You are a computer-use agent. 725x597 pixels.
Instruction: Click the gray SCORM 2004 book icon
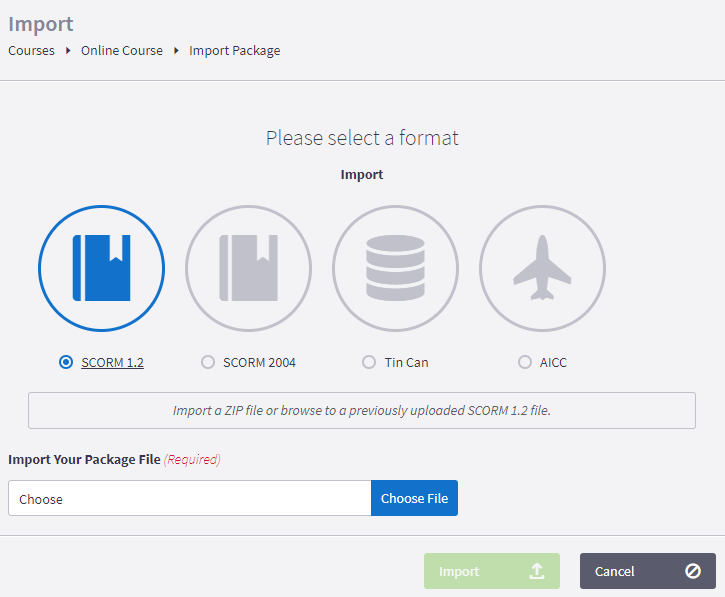click(248, 268)
